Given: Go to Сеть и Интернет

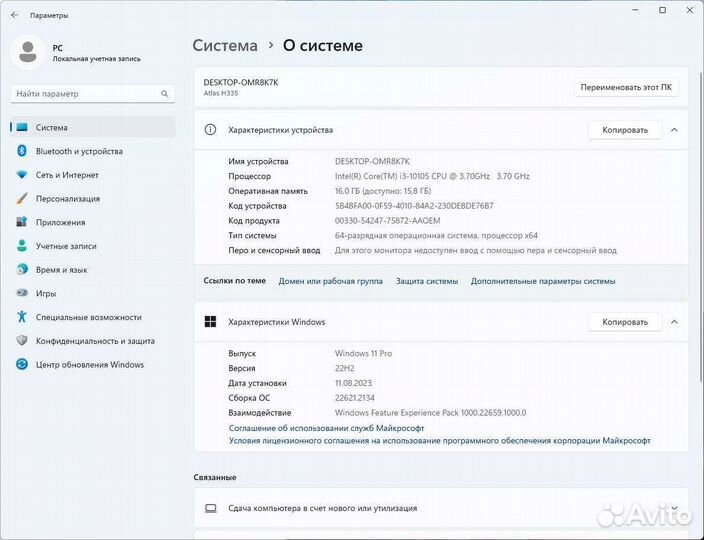Looking at the screenshot, I should click(x=92, y=175).
